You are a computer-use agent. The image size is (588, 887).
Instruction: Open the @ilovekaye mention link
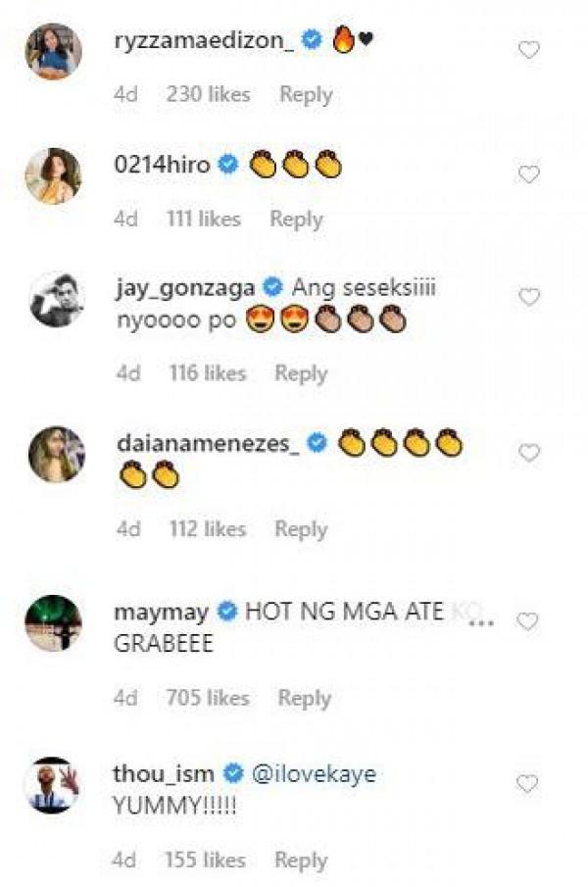(x=314, y=774)
